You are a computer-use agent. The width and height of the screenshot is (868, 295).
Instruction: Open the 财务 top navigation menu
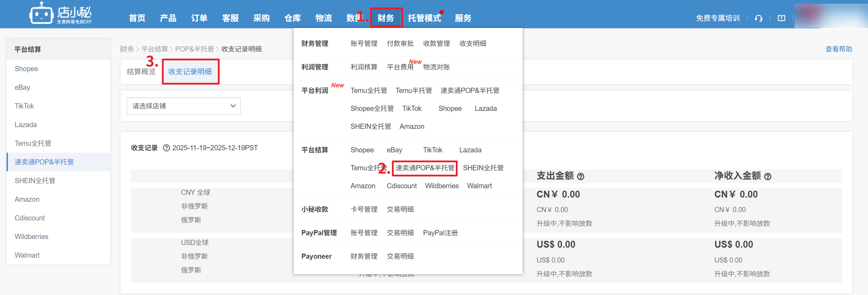tap(386, 18)
